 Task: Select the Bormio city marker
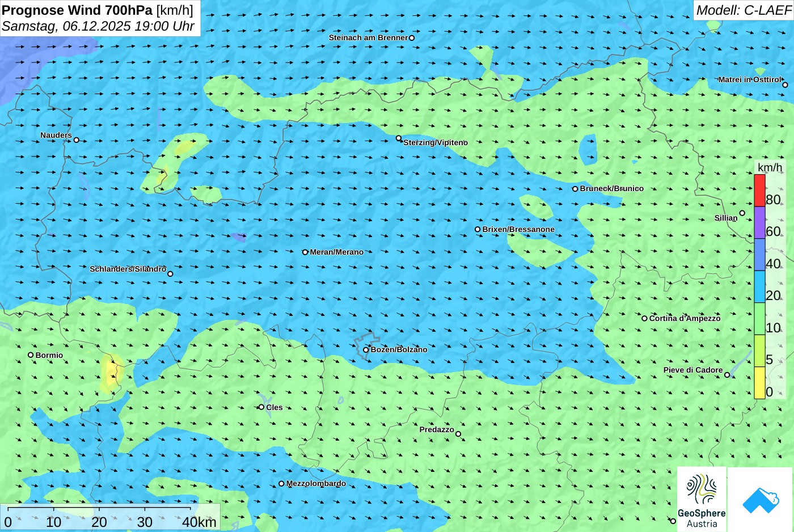(x=31, y=355)
